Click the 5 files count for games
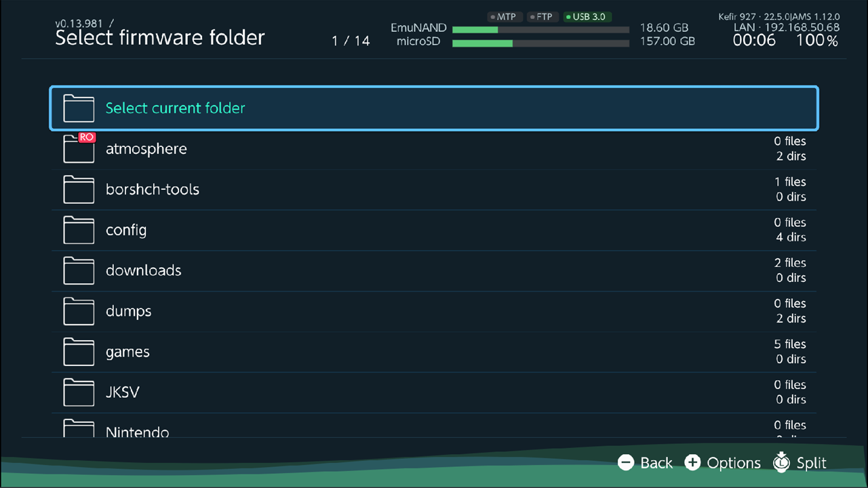This screenshot has height=488, width=868. tap(790, 344)
